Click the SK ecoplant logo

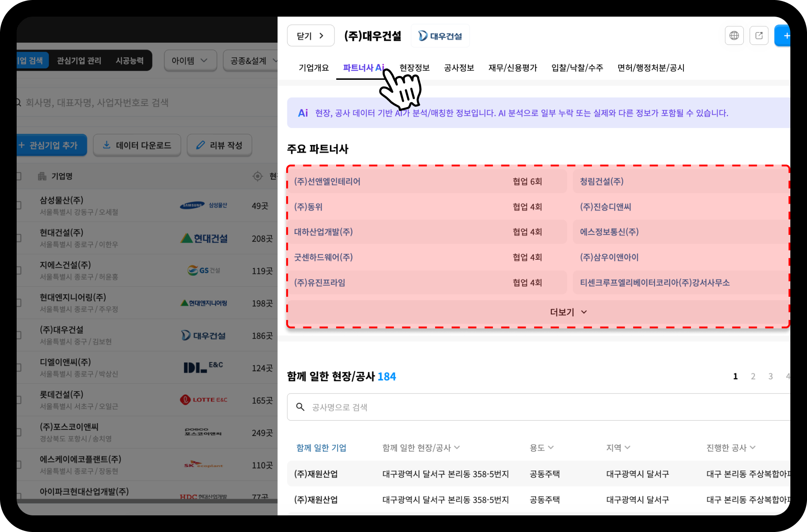(203, 465)
